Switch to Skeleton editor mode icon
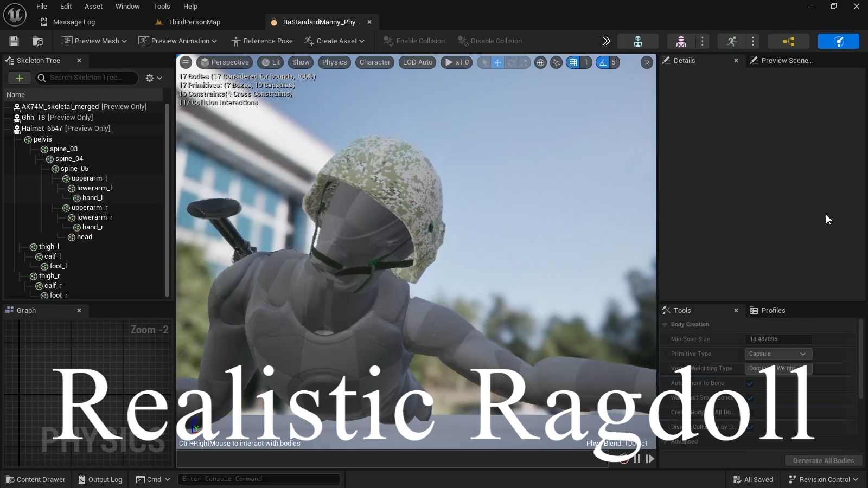 (638, 41)
